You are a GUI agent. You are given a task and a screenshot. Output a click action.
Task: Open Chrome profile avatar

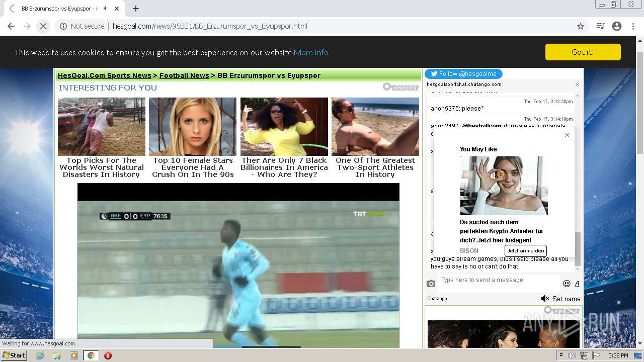pyautogui.click(x=617, y=26)
